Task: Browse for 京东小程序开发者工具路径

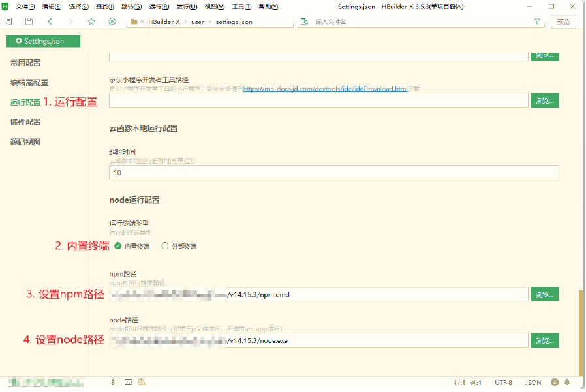Action: [x=545, y=100]
